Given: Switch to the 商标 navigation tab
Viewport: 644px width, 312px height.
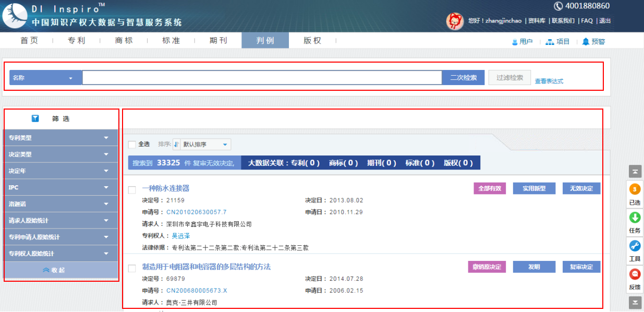Looking at the screenshot, I should [124, 41].
